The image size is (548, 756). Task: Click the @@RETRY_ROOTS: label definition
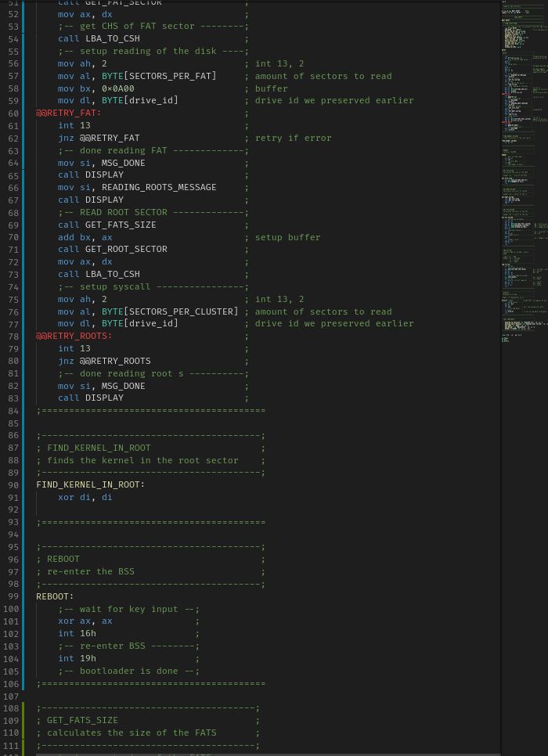(74, 336)
